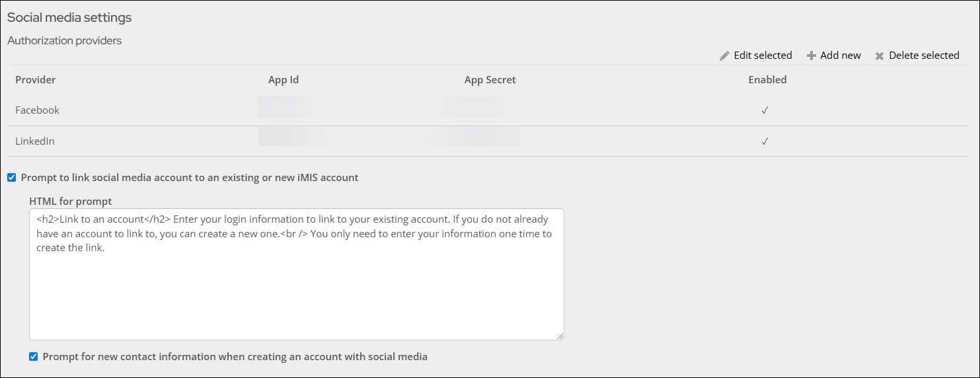Select the LinkedIn provider row

click(x=488, y=141)
